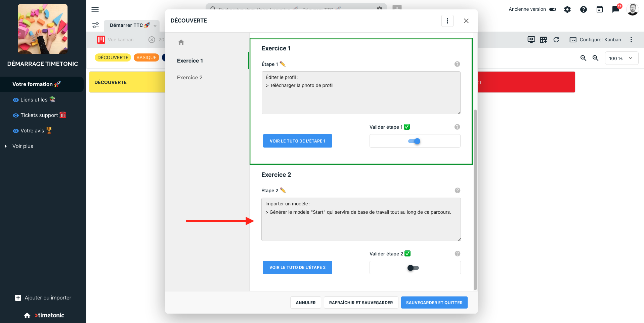The width and height of the screenshot is (644, 323).
Task: Click the Étape 2 description text area
Action: 361,219
